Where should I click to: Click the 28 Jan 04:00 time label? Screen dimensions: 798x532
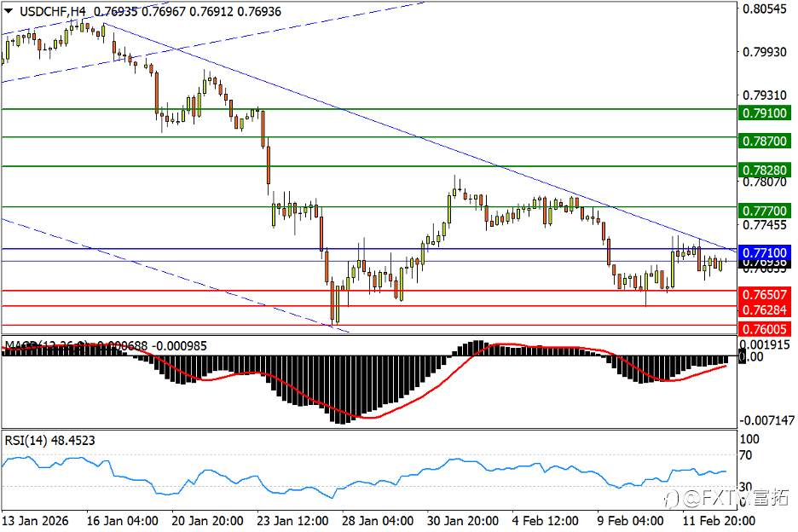click(378, 521)
